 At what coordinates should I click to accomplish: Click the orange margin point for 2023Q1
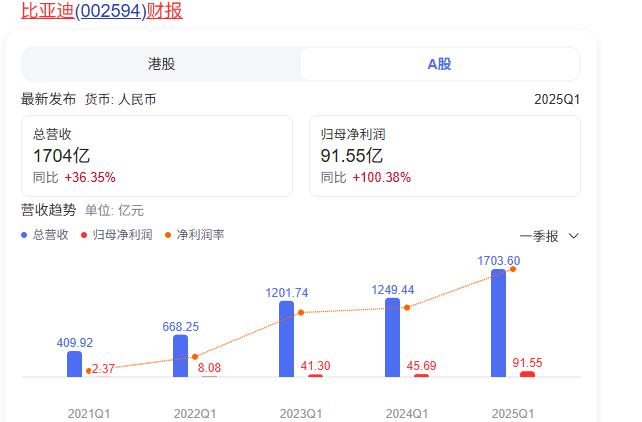(301, 312)
